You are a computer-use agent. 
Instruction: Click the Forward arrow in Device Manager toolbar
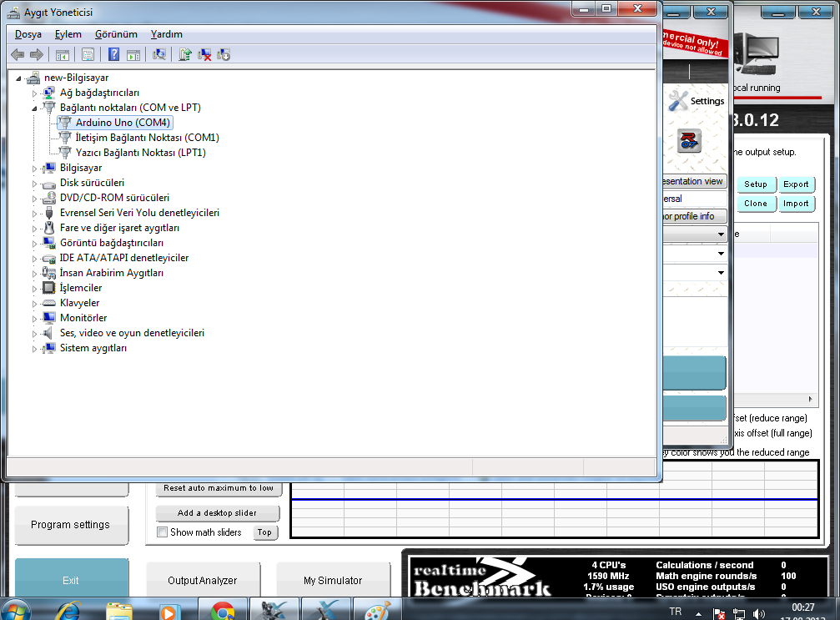37,55
